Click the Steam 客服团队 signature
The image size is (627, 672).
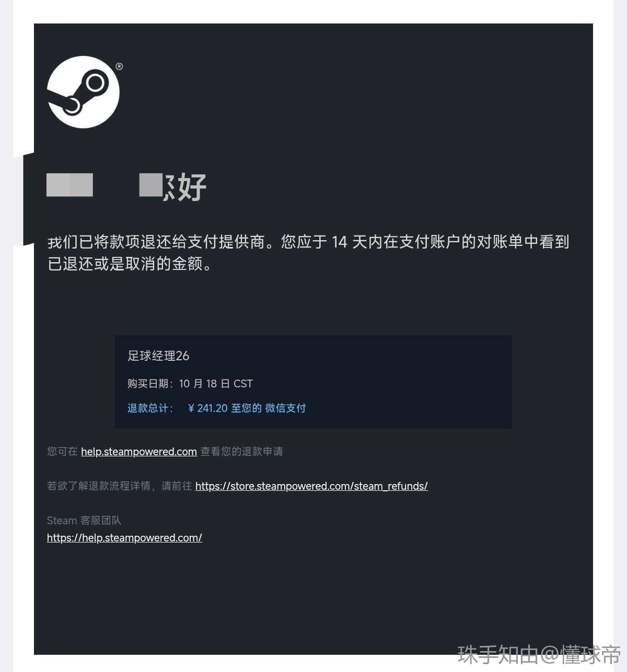84,521
